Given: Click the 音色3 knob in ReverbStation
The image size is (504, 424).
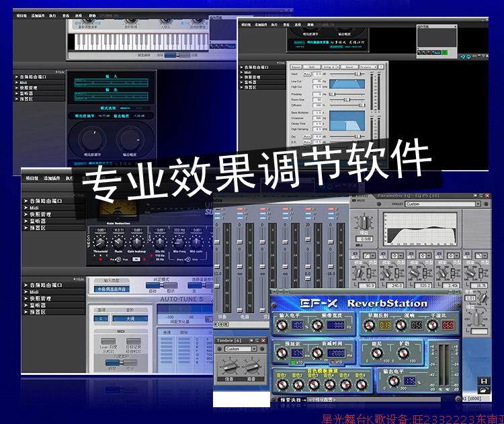Looking at the screenshot, I should 314,384.
